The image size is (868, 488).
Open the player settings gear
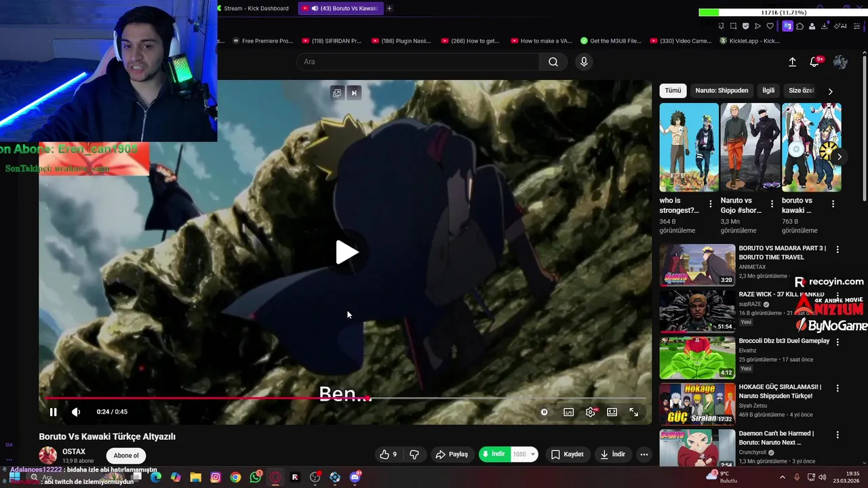[x=591, y=412]
